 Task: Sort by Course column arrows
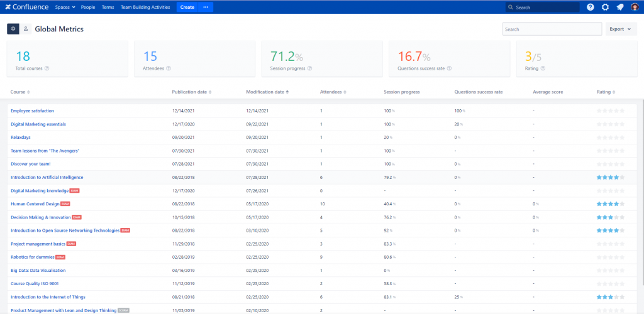point(28,92)
